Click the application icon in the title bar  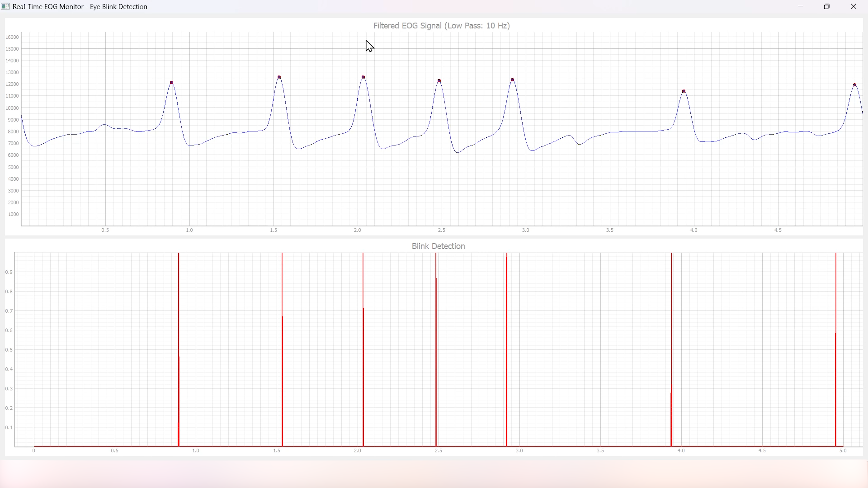5,6
